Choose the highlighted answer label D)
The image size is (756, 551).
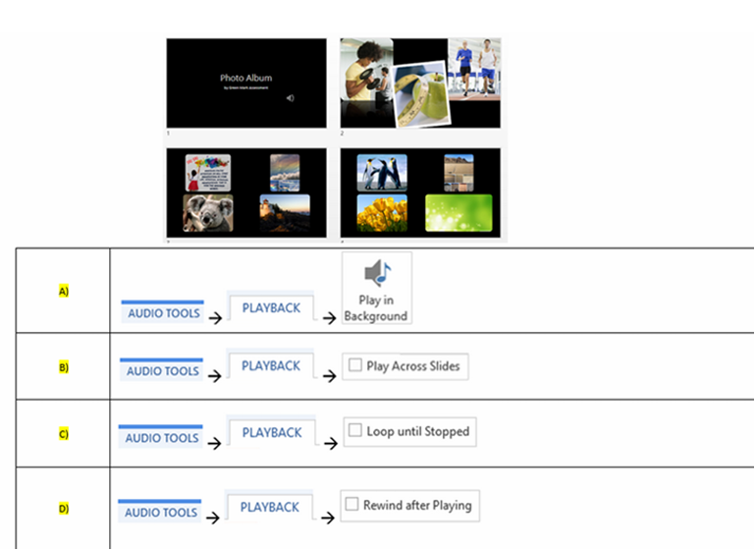pos(64,508)
